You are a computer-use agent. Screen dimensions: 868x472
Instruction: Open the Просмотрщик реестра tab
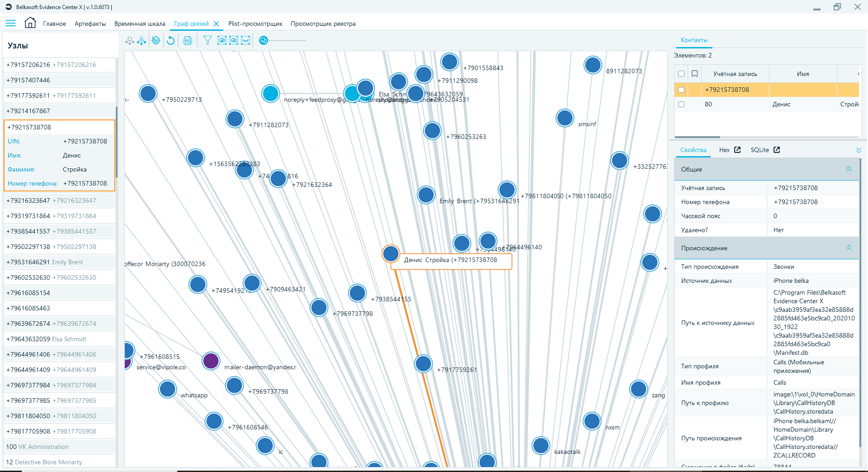(323, 24)
